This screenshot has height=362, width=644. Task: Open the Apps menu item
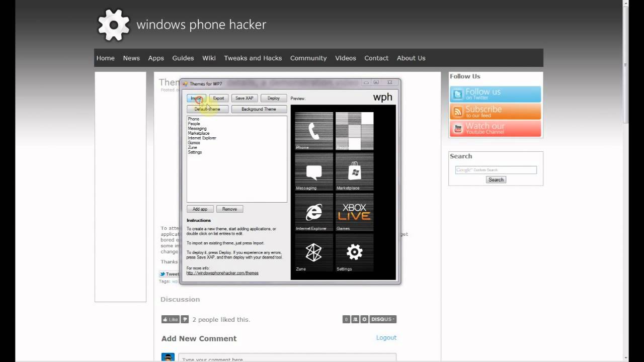pos(156,58)
